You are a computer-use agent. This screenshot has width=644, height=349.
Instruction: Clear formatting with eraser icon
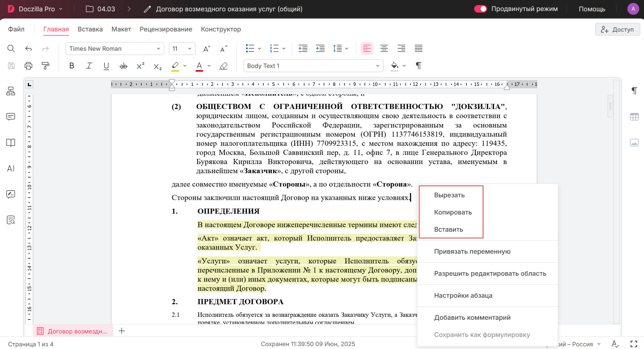[223, 66]
